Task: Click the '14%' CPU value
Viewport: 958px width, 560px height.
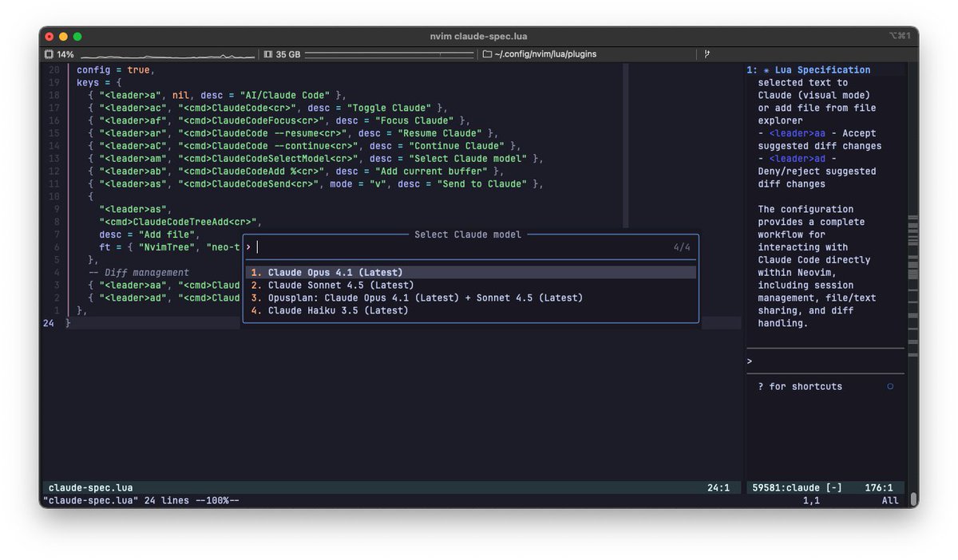Action: [x=65, y=54]
